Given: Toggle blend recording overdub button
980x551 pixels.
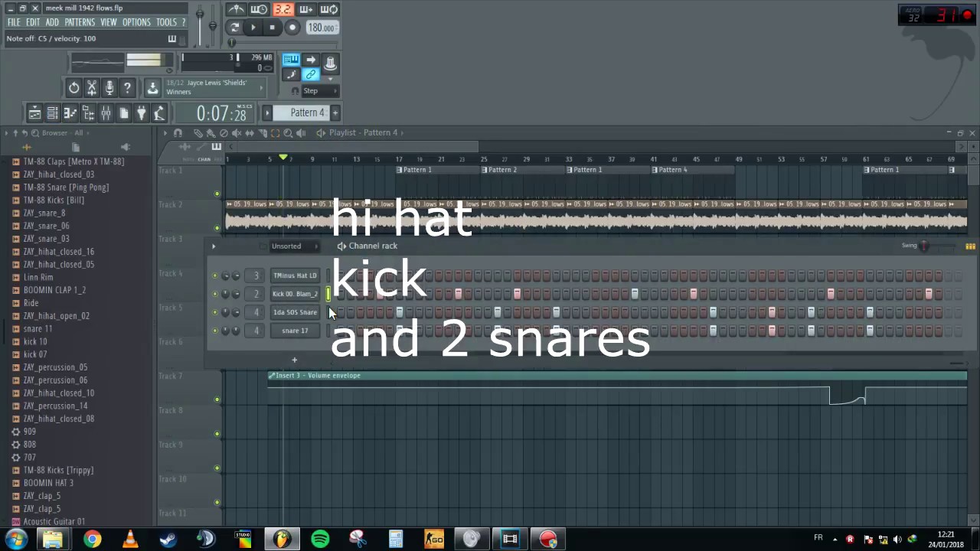Looking at the screenshot, I should tap(306, 9).
